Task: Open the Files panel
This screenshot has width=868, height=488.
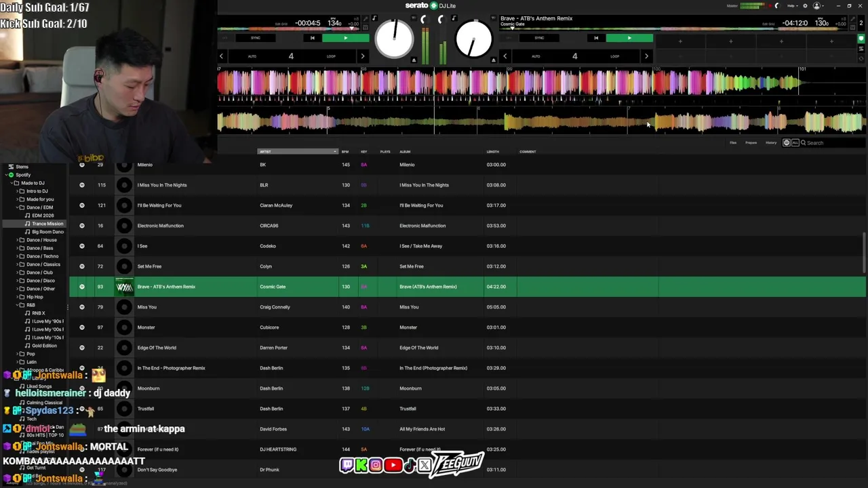Action: [x=733, y=143]
